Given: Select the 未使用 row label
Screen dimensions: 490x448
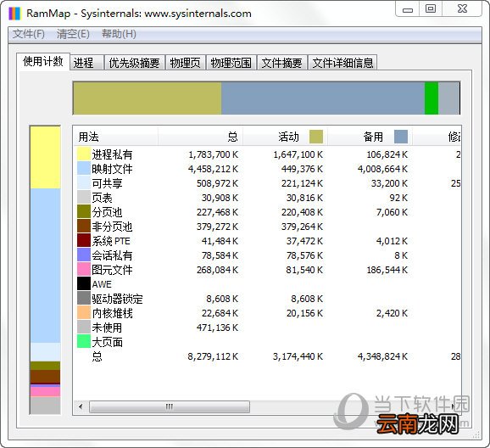Looking at the screenshot, I should [x=107, y=328].
